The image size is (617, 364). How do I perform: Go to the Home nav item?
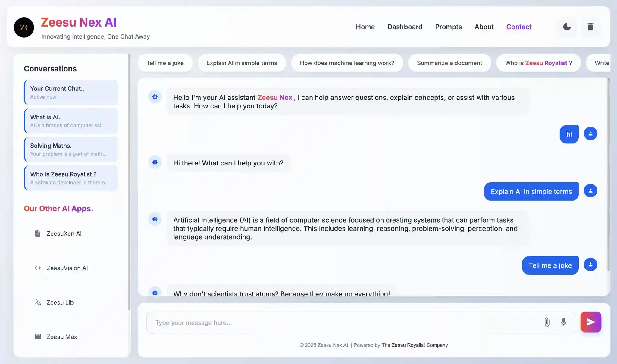point(365,27)
